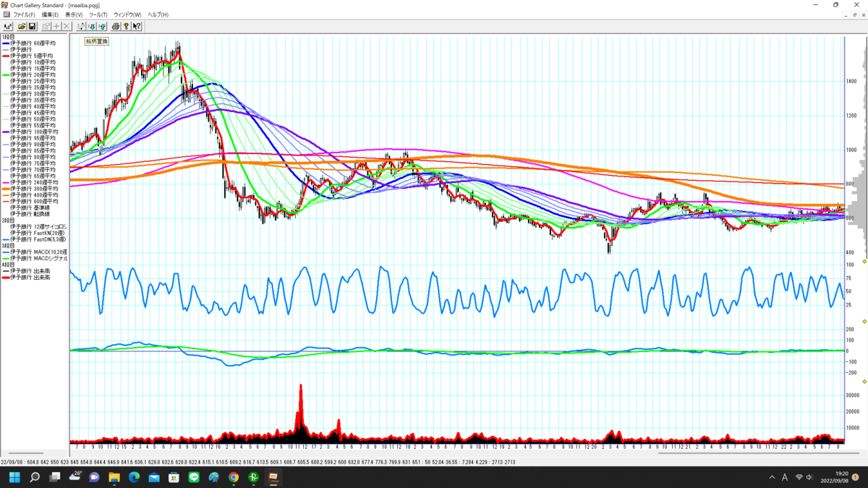Click the greyed-out plus toolbar icon
The height and width of the screenshot is (488, 868).
[56, 27]
